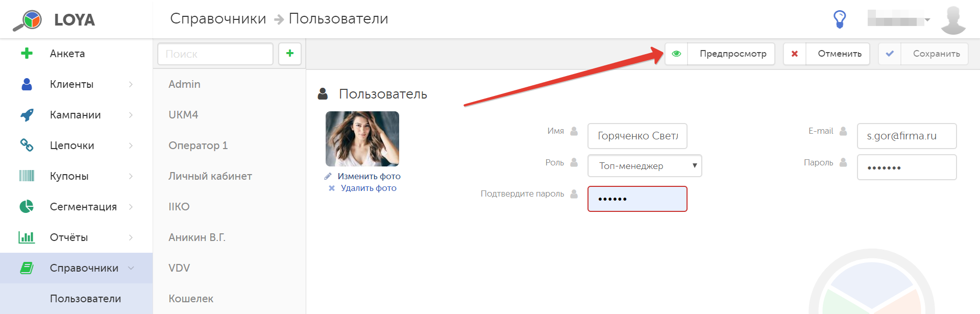Select Аникин В.Г. in the users list

[x=229, y=237]
